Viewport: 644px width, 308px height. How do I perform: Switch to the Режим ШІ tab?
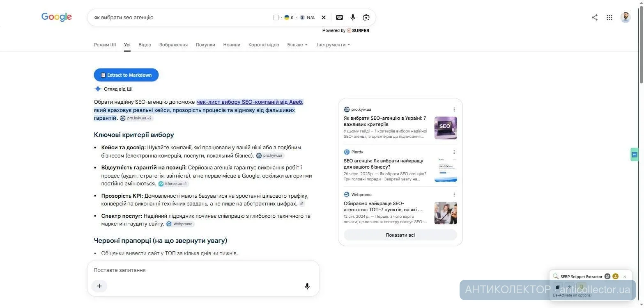coord(105,45)
